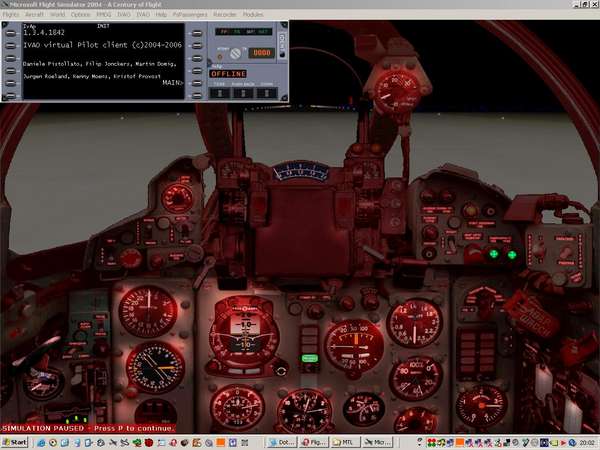Viewport: 600px width, 450px height.
Task: Click the attitude indicator gauge
Action: coord(244,335)
